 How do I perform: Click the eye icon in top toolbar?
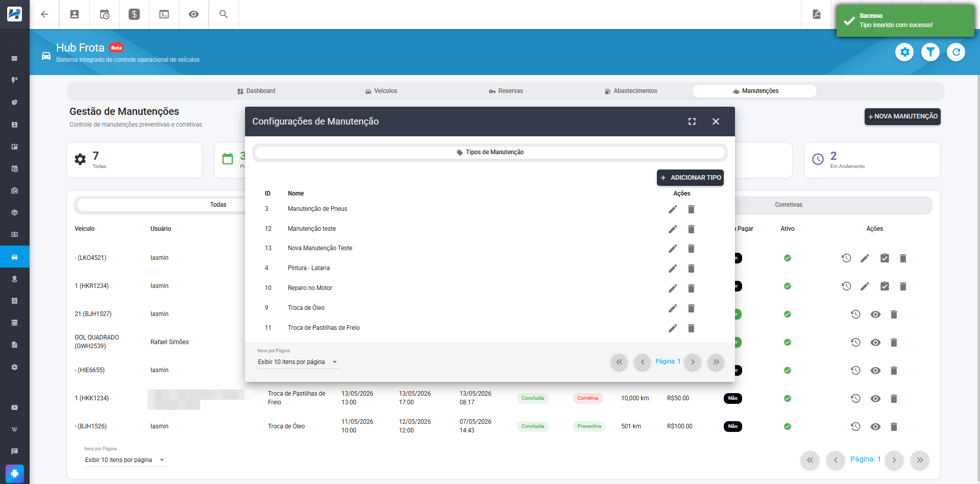[x=193, y=14]
